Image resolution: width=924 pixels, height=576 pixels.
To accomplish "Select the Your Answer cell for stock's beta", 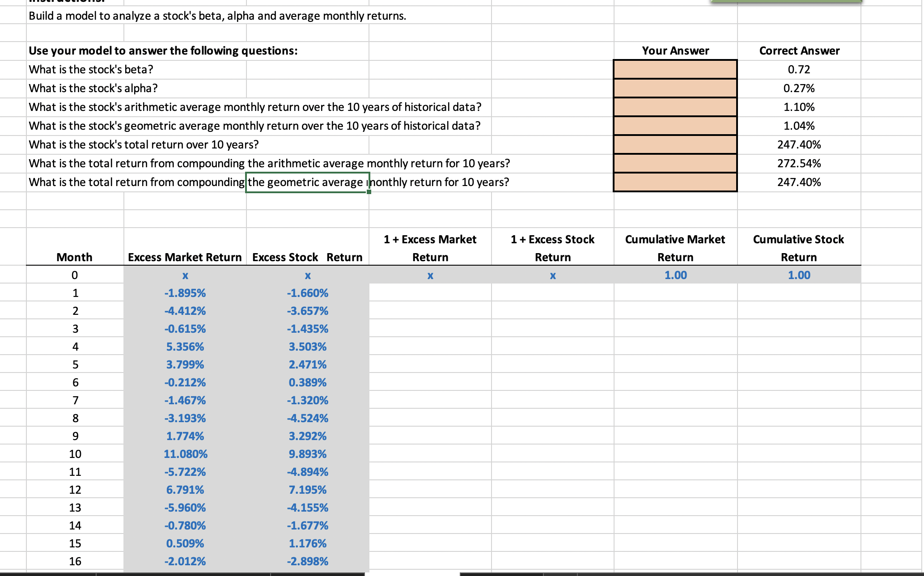I will (675, 70).
